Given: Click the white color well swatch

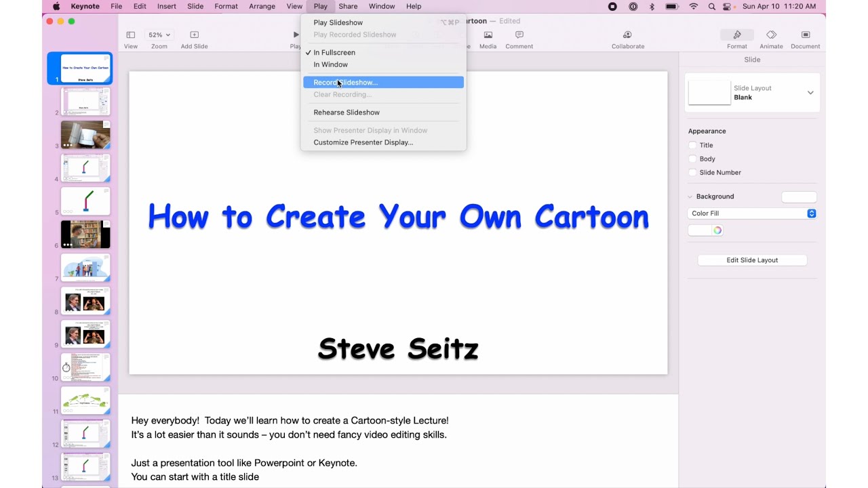Looking at the screenshot, I should pyautogui.click(x=700, y=230).
